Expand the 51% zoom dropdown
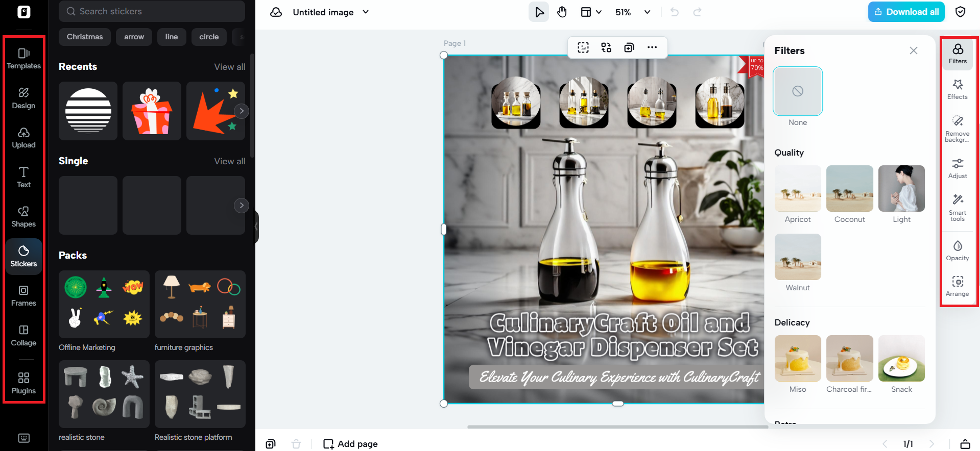 click(647, 12)
